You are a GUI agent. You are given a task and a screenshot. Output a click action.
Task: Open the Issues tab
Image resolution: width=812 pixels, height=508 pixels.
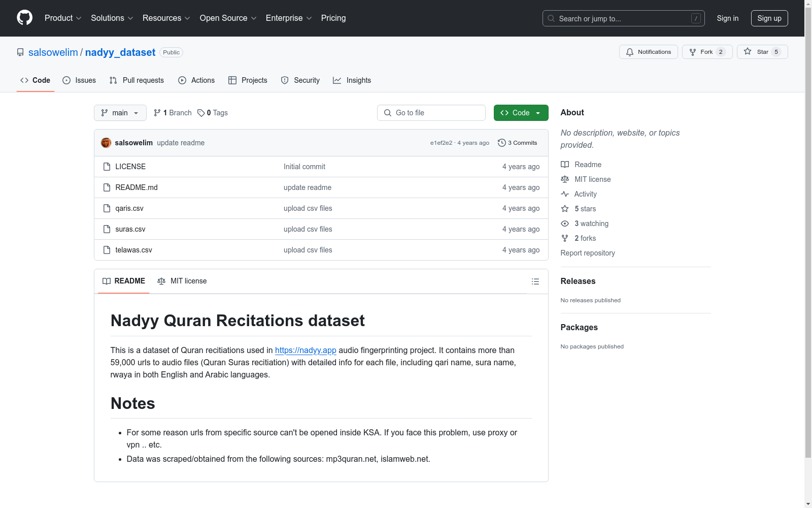[79, 80]
